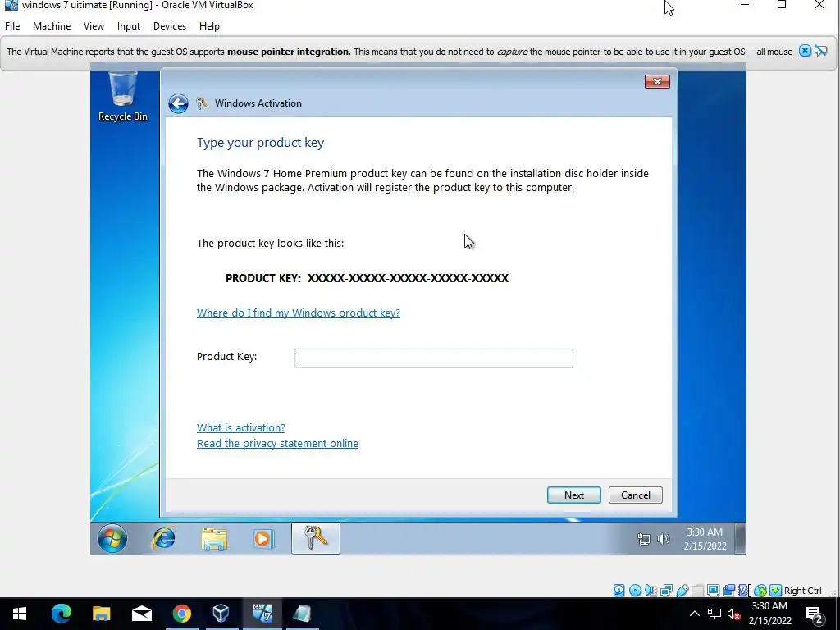Open the Mail app on host taskbar

tap(141, 614)
